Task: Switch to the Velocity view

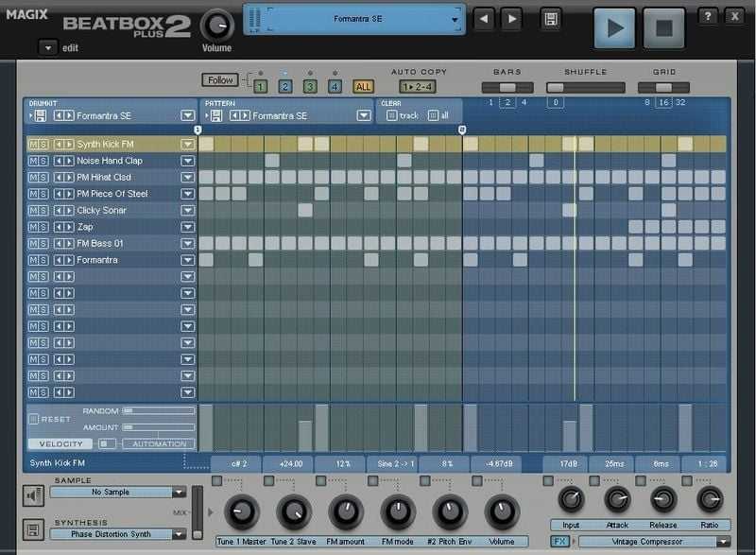Action: pos(61,443)
